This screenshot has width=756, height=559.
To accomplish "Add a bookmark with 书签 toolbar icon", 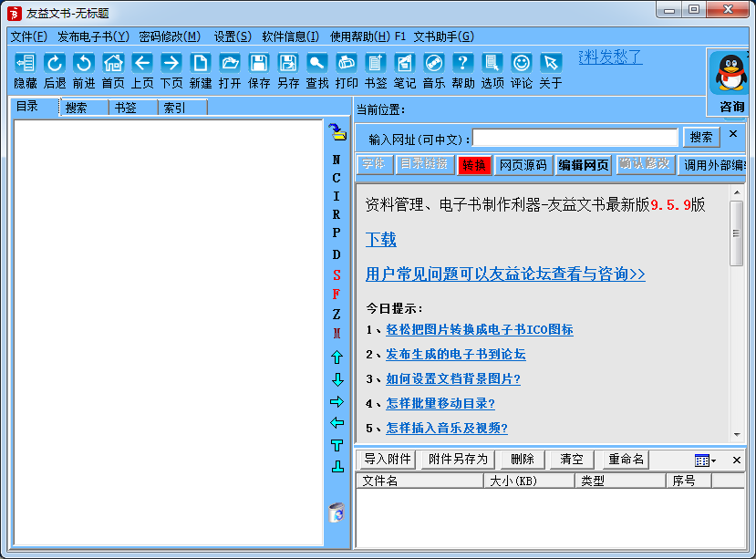I will pyautogui.click(x=376, y=63).
